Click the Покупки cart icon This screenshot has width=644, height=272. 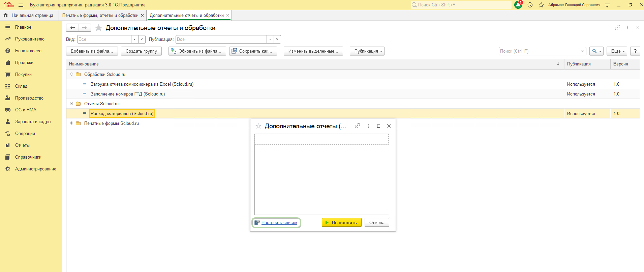[8, 74]
